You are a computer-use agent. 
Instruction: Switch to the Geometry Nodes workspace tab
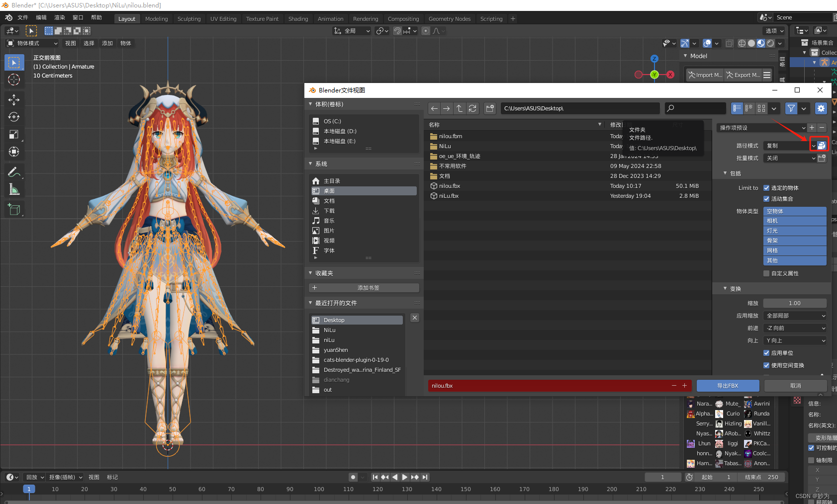450,19
